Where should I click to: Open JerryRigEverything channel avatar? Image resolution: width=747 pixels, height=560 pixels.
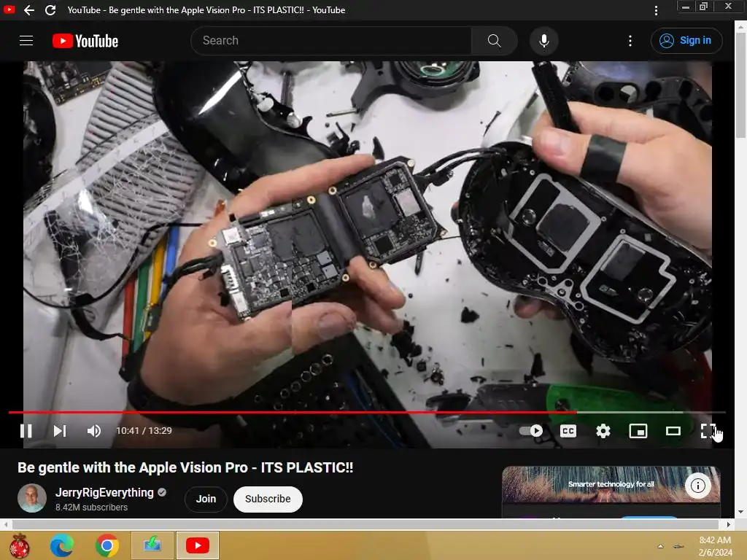point(32,499)
